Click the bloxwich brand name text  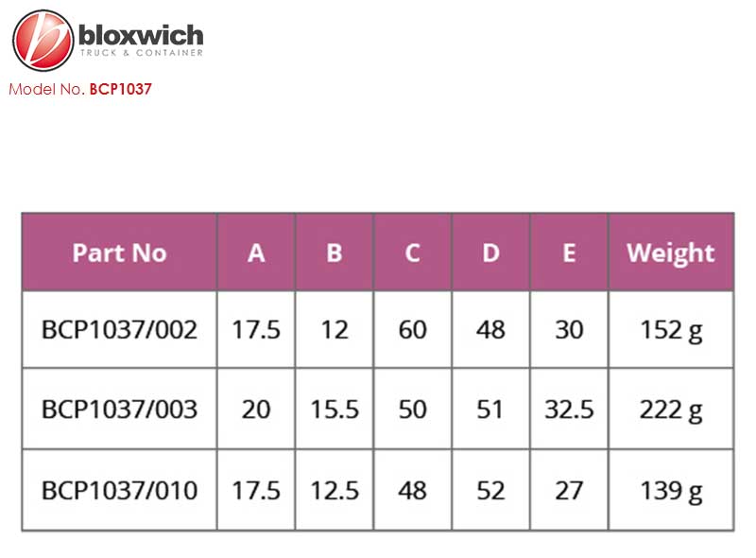point(141,36)
